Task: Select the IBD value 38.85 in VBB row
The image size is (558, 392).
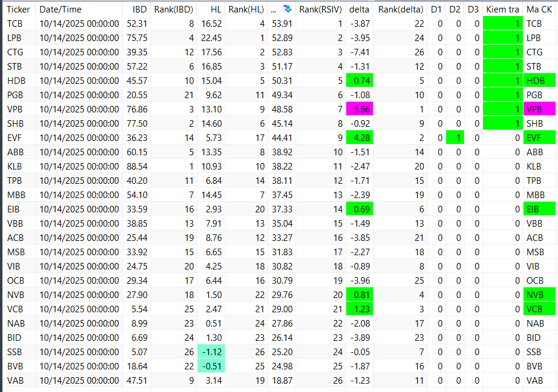Action: tap(137, 224)
